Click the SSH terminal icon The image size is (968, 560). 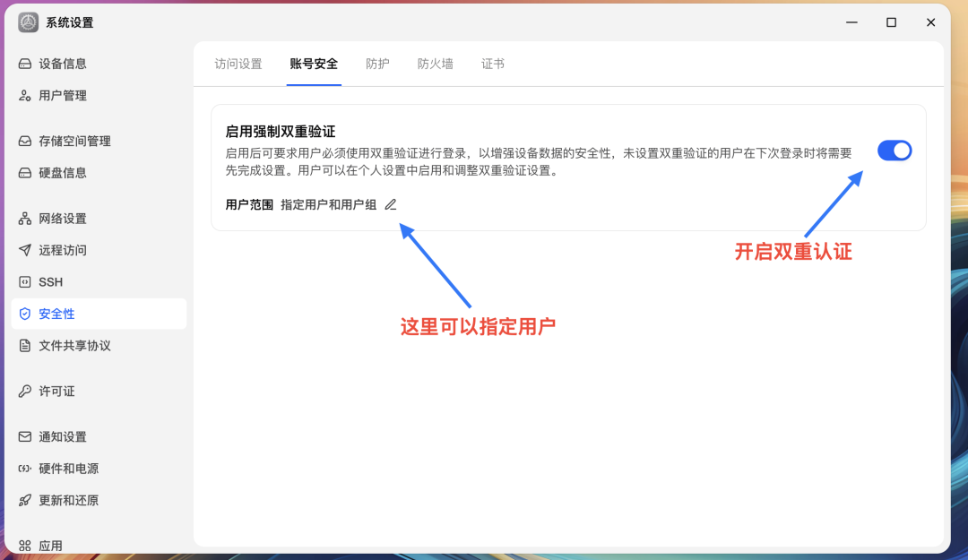point(25,282)
